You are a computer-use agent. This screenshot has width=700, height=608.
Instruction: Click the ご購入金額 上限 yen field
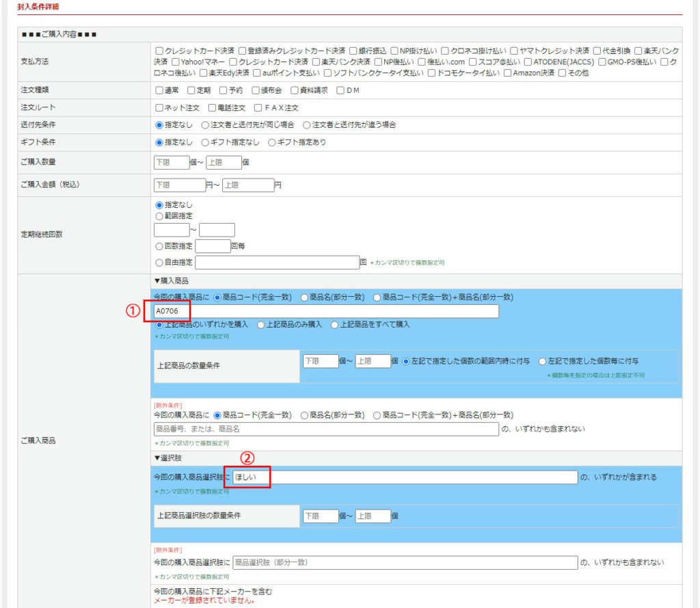click(x=248, y=185)
